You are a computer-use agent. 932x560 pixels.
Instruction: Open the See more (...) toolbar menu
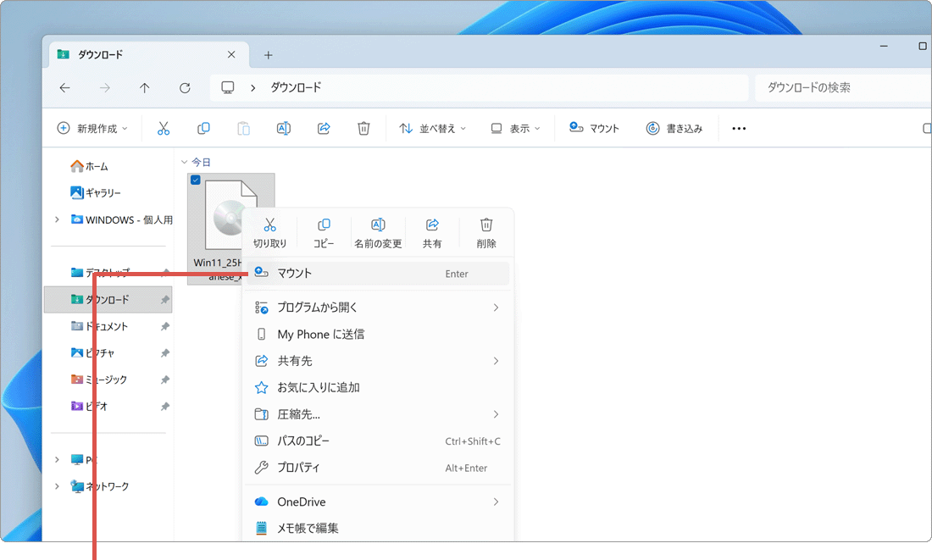pyautogui.click(x=738, y=128)
